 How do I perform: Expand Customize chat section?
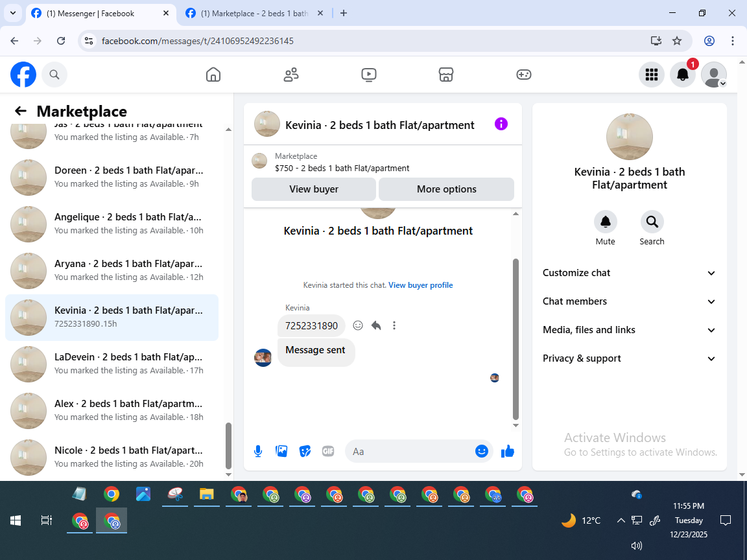(630, 273)
